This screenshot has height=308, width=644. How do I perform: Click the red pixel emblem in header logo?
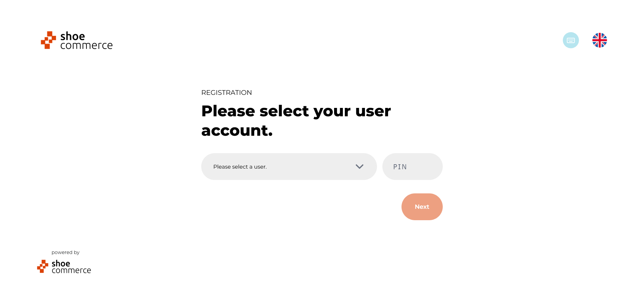coord(48,40)
